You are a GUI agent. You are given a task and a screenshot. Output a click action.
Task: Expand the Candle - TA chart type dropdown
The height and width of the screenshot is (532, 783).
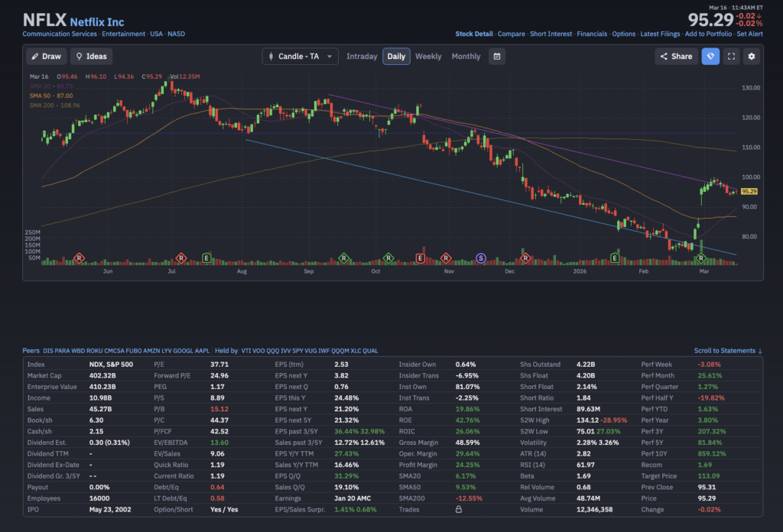[x=300, y=57]
